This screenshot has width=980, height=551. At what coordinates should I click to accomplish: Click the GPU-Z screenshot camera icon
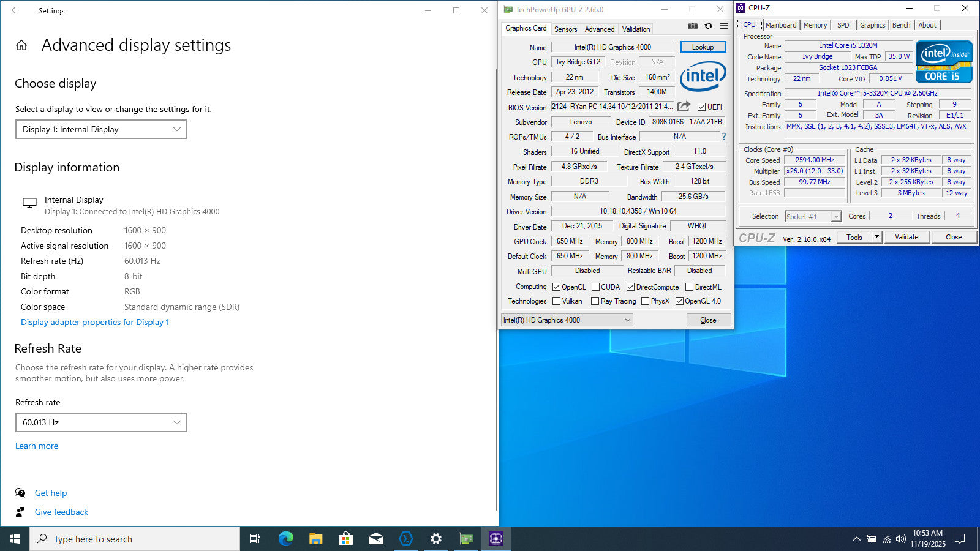[x=692, y=26]
